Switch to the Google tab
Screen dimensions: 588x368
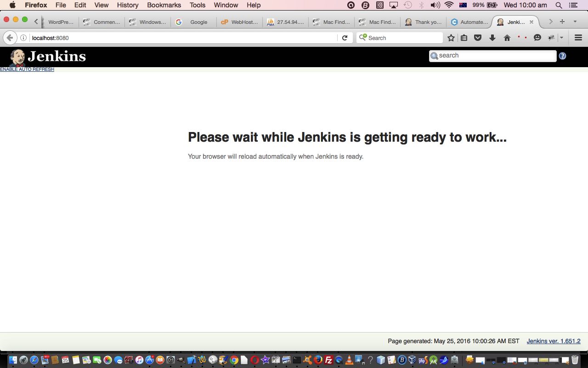[x=193, y=22]
